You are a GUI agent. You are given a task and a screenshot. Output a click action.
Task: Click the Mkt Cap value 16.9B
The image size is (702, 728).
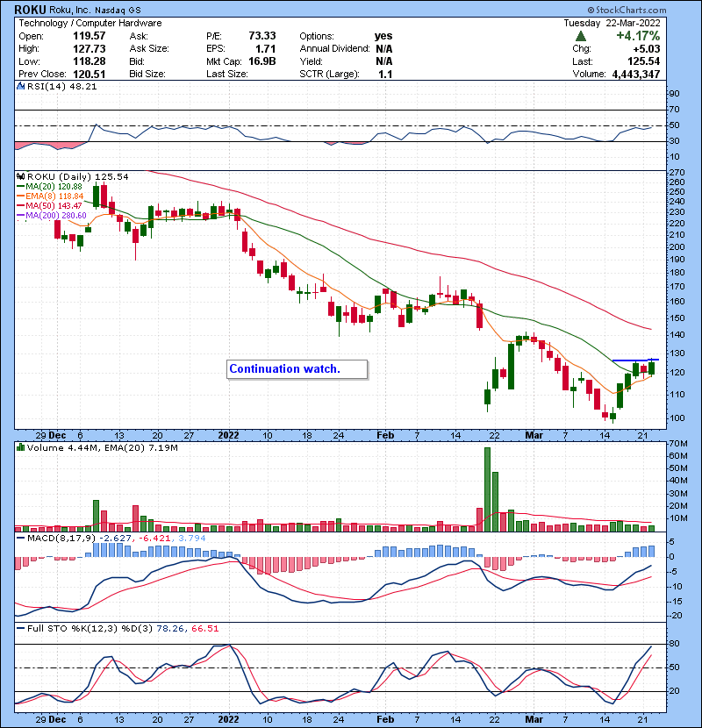click(x=262, y=61)
